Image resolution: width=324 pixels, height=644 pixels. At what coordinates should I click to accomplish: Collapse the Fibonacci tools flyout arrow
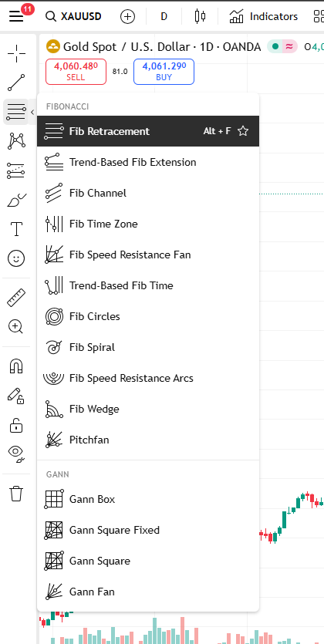(x=32, y=112)
